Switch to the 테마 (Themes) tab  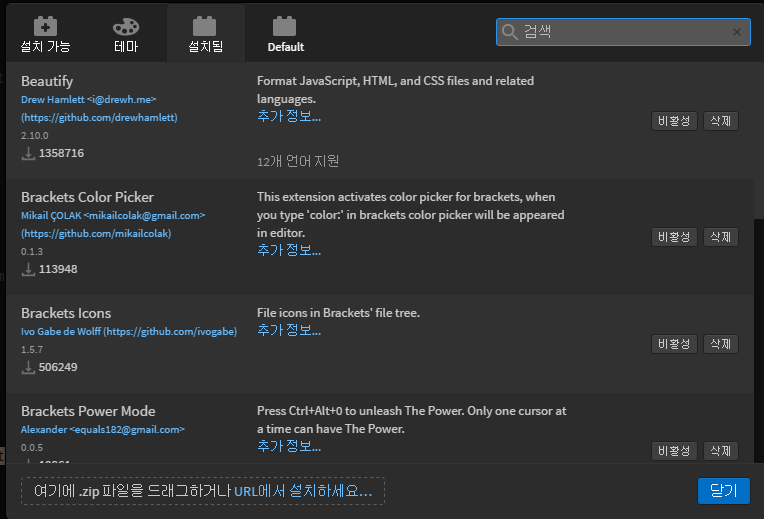126,34
